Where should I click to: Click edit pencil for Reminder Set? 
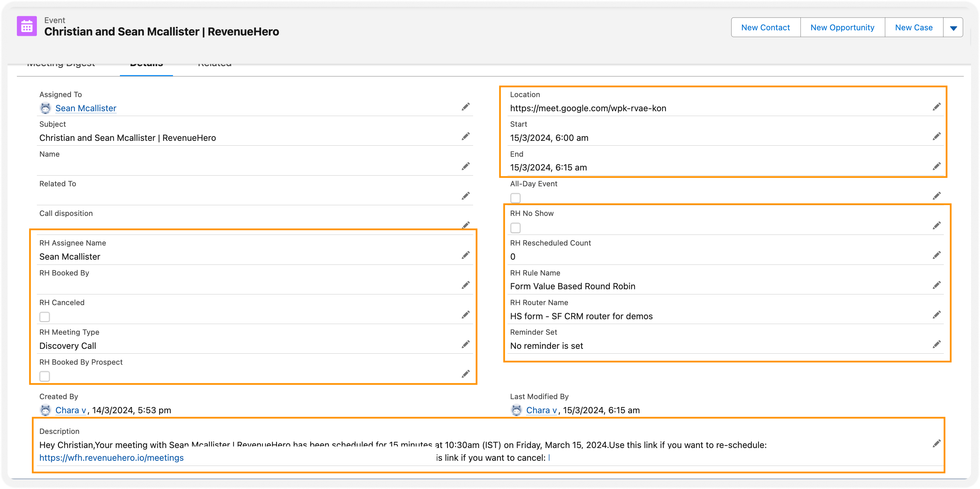pos(936,344)
